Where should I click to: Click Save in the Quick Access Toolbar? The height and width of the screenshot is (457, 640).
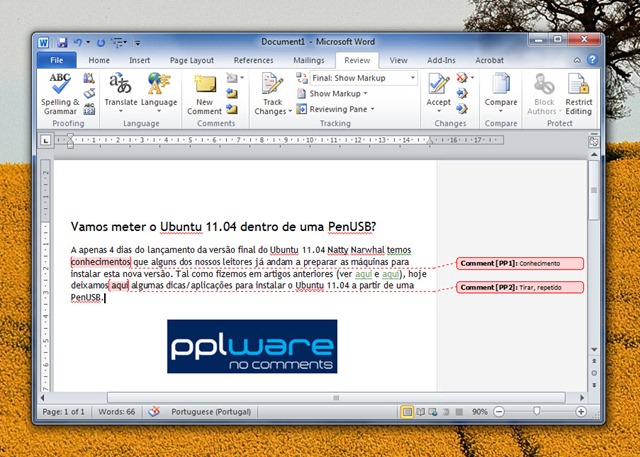click(x=62, y=42)
